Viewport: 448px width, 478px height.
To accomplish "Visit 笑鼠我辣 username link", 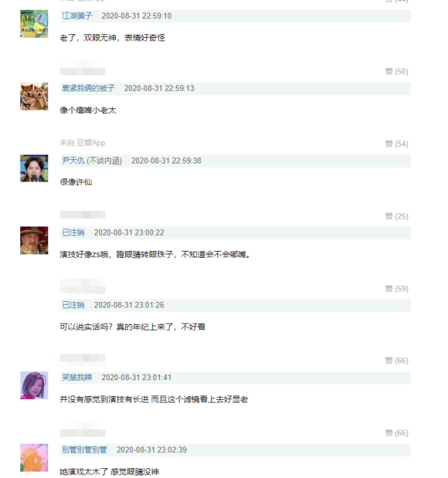I will tap(77, 377).
